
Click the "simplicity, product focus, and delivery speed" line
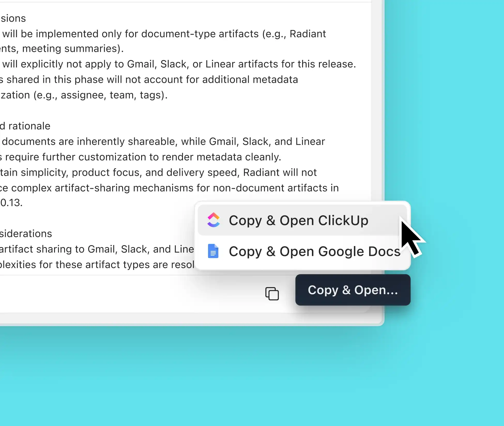[x=158, y=172]
